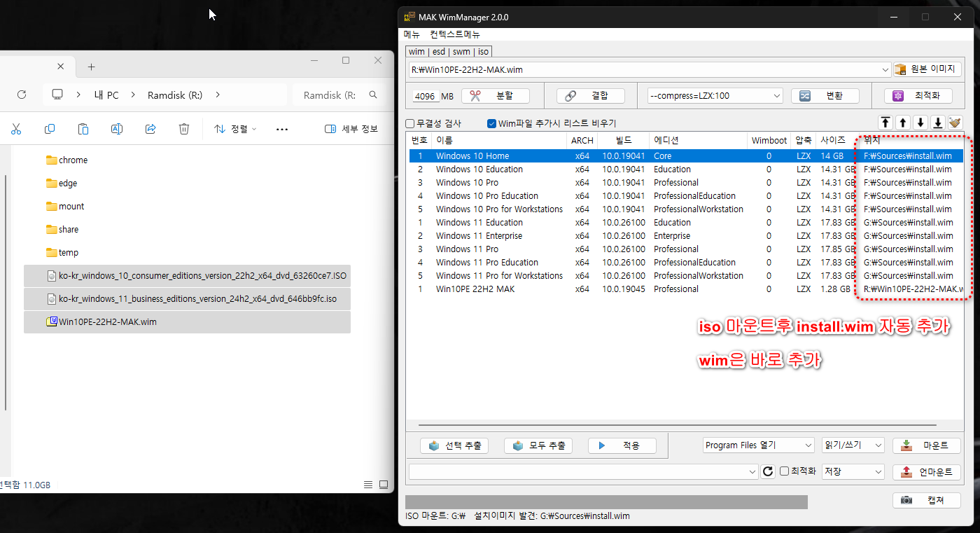Open a new Explorer tab with plus
Image resolution: width=980 pixels, height=533 pixels.
point(91,67)
